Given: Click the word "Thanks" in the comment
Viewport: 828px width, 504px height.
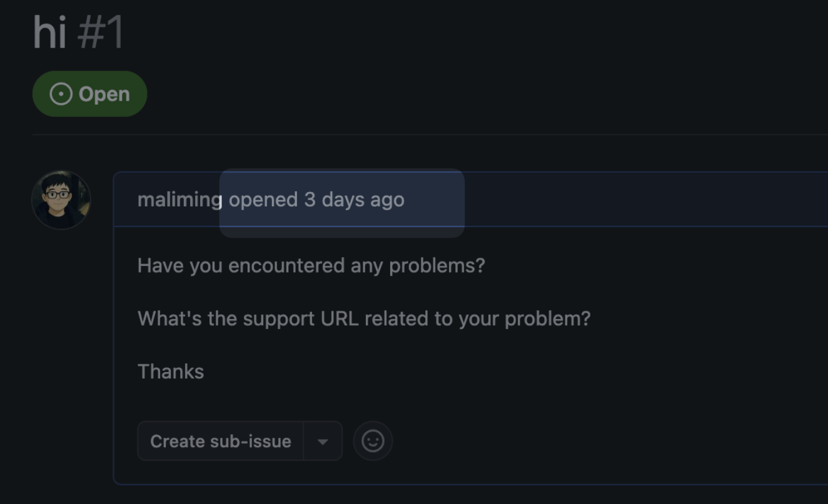Looking at the screenshot, I should click(171, 372).
